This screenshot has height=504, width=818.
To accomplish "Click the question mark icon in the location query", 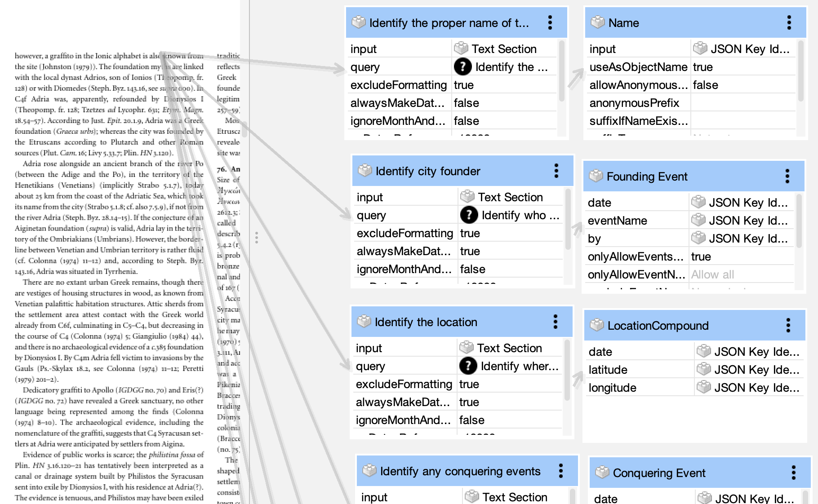I will click(x=469, y=366).
